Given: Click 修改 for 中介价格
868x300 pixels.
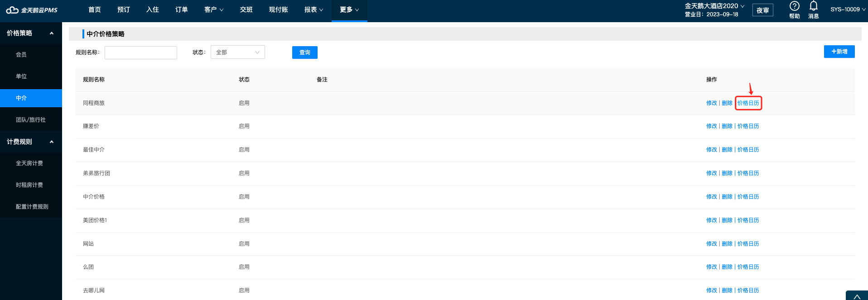Looking at the screenshot, I should [x=712, y=197].
